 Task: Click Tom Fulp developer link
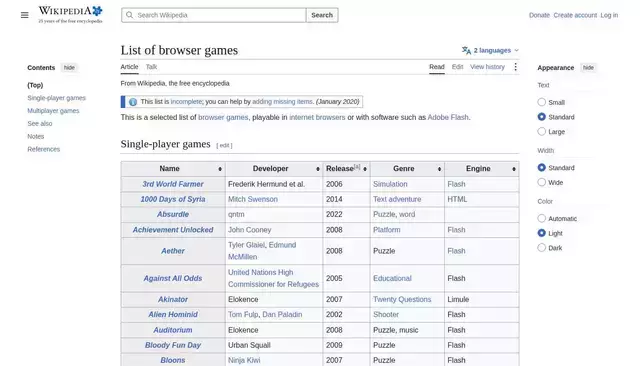(x=243, y=315)
